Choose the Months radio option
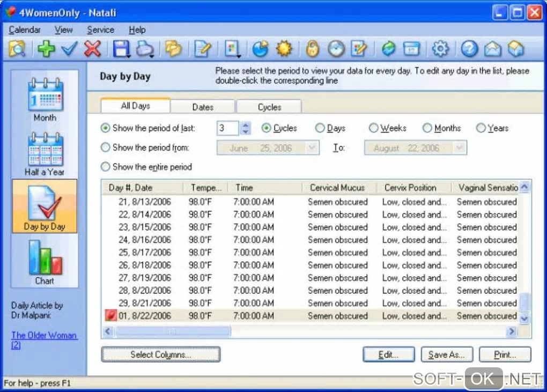 coord(427,128)
